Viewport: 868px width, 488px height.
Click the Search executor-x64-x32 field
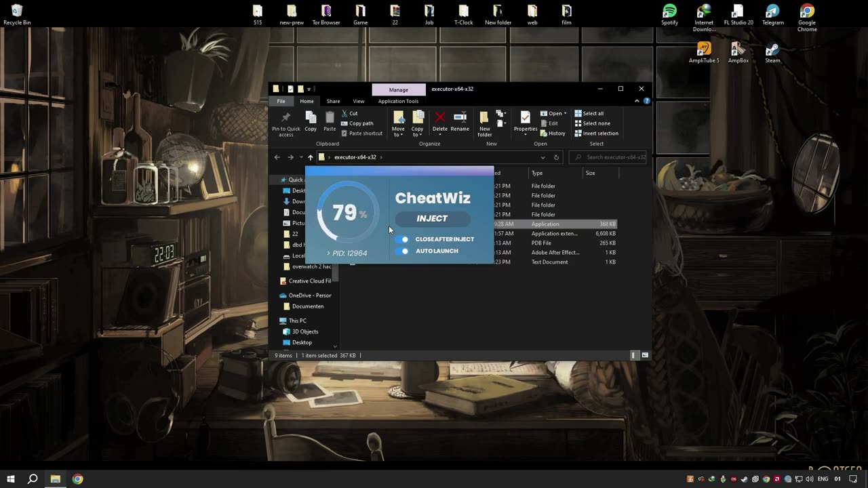(608, 157)
